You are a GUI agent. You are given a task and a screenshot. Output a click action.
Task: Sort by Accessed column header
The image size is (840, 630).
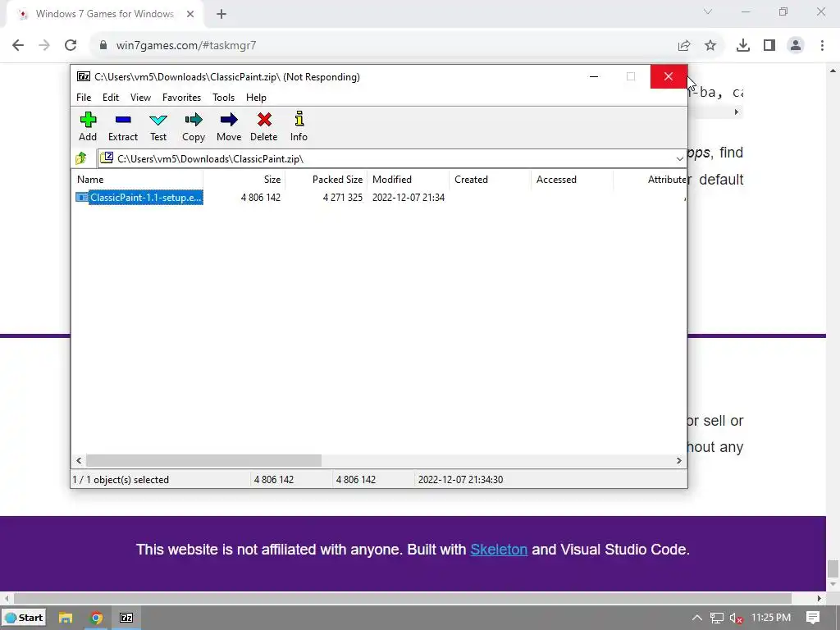pos(572,180)
